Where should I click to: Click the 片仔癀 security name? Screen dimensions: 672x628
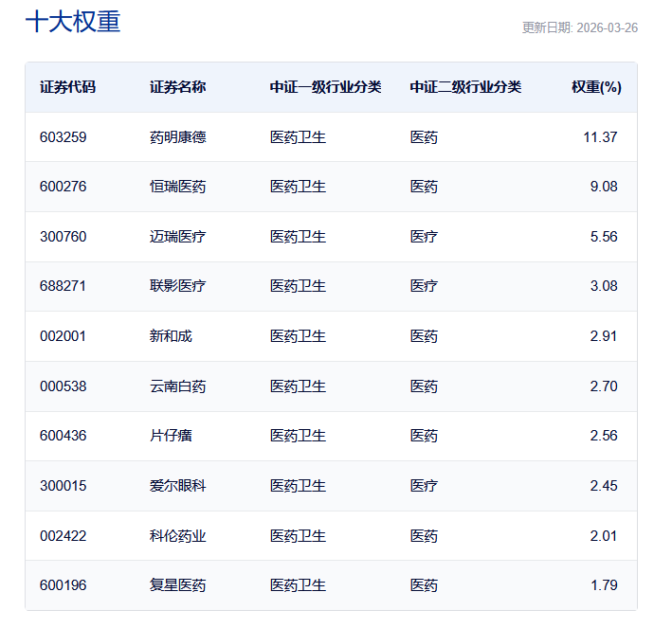(171, 436)
